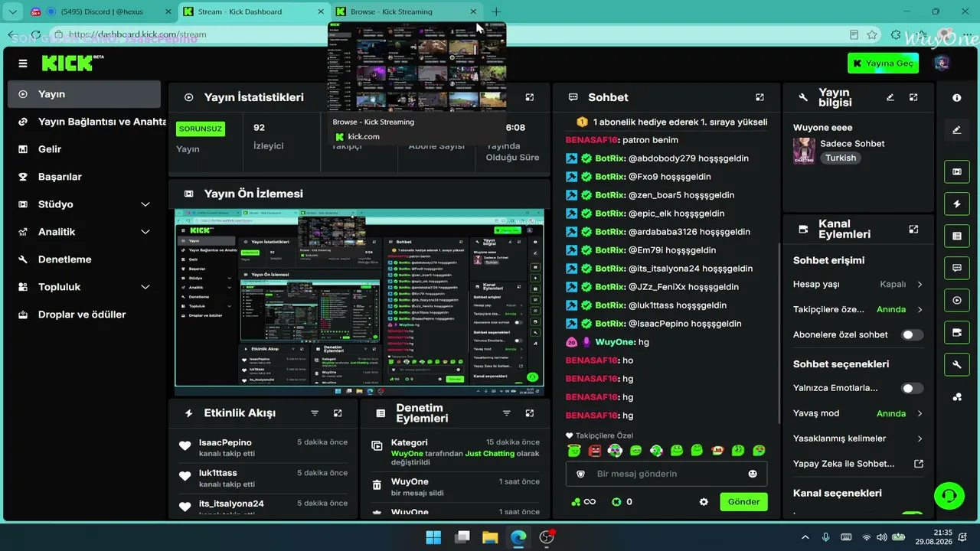Open Yavaş mod setting
The width and height of the screenshot is (980, 551).
tap(857, 414)
